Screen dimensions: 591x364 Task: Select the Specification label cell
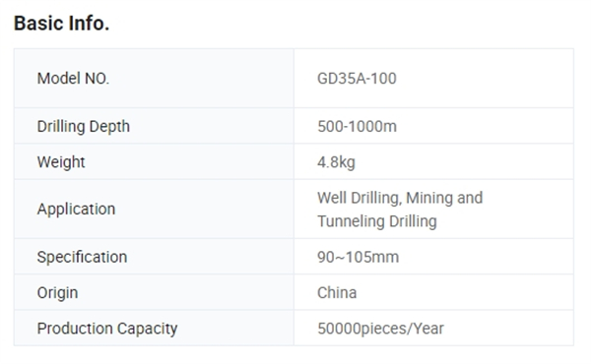pyautogui.click(x=154, y=257)
